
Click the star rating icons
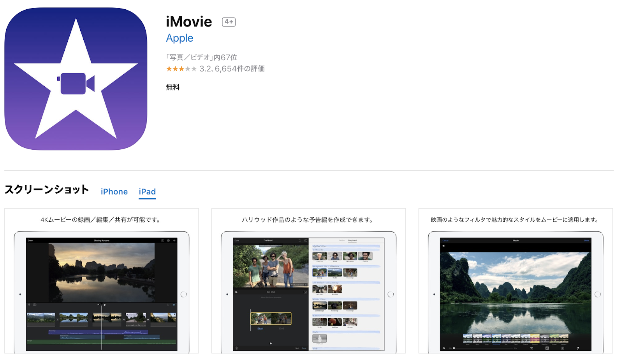coord(181,69)
